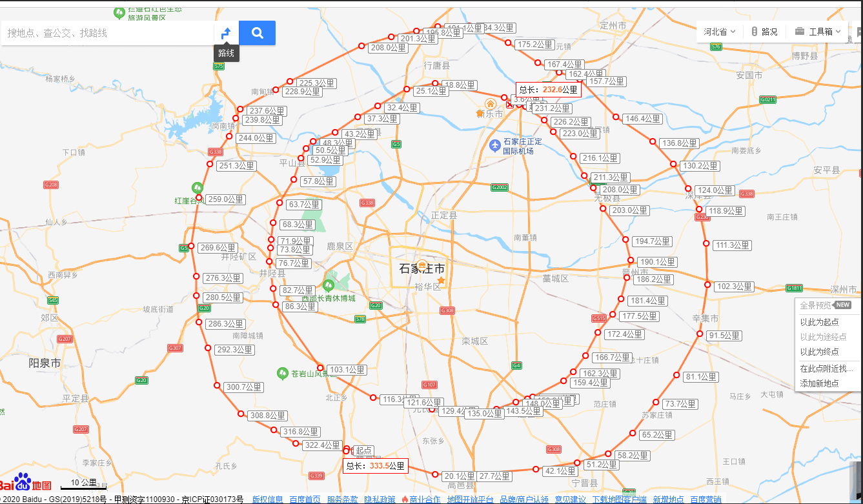Click the 西部长青休博城 green park icon
This screenshot has width=863, height=504.
pyautogui.click(x=328, y=285)
